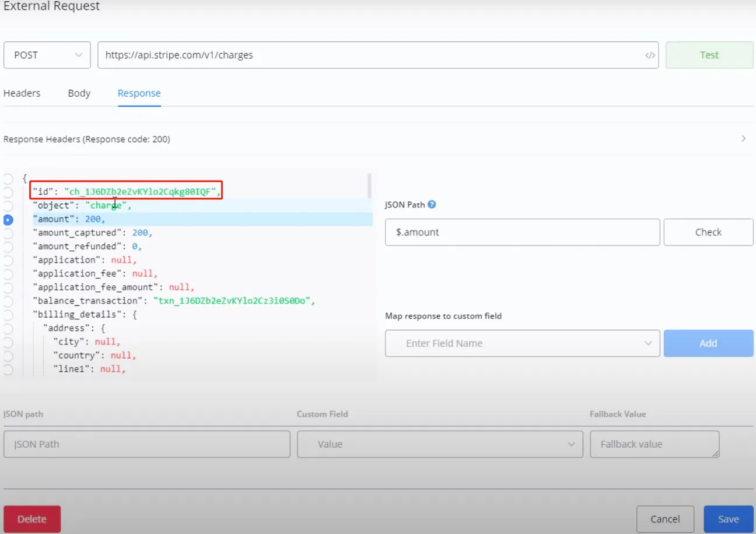Select radio button for "billing_details" line

click(x=8, y=315)
